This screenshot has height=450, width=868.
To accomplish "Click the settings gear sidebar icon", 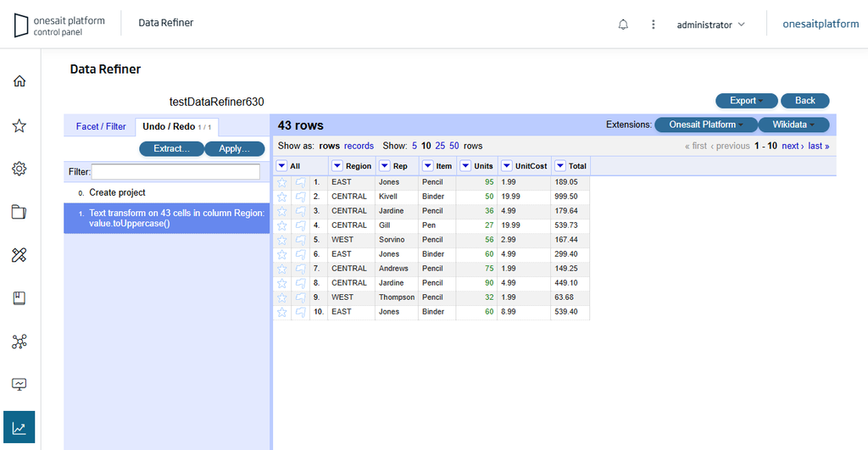I will click(x=19, y=169).
